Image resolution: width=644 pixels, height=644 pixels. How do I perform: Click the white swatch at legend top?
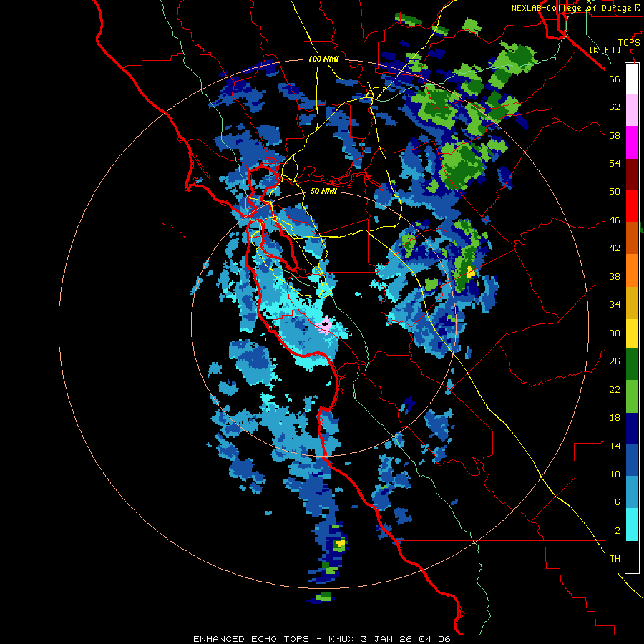pos(632,79)
